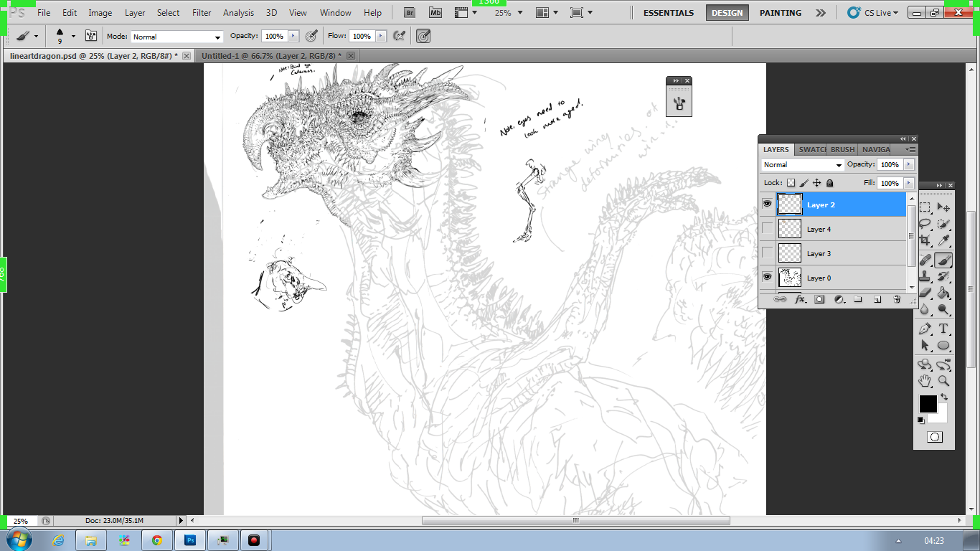Hide Layer 0 with its eye icon
980x551 pixels.
tap(768, 278)
